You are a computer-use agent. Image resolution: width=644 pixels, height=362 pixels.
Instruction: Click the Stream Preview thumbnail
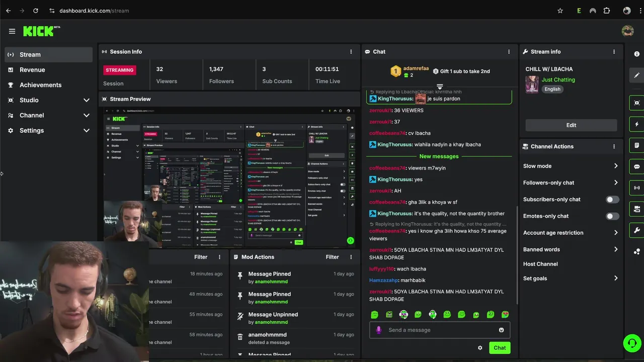coord(229,177)
